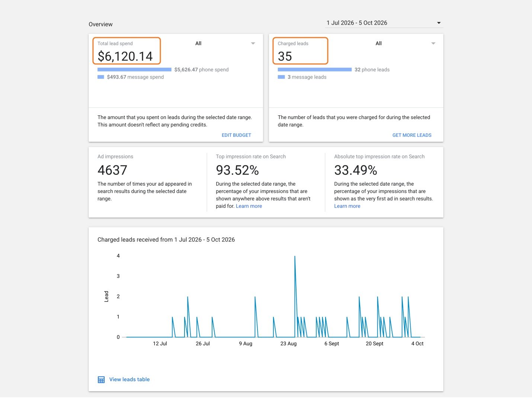Image resolution: width=532 pixels, height=398 pixels.
Task: Click the 26 Jul axis label
Action: coord(203,344)
